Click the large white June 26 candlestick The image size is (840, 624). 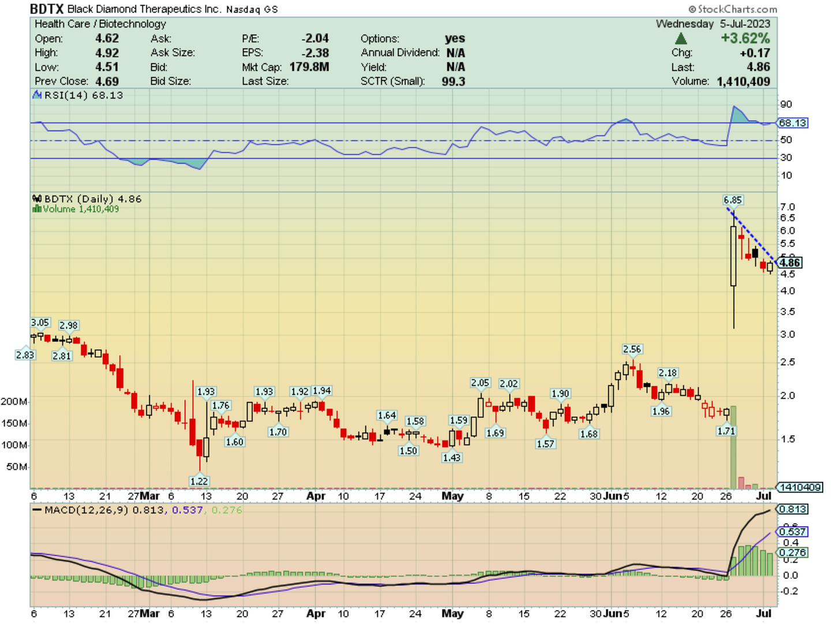(733, 256)
